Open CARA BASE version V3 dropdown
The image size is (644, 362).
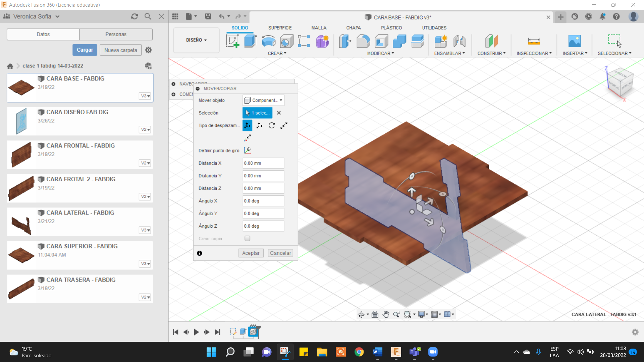click(145, 96)
